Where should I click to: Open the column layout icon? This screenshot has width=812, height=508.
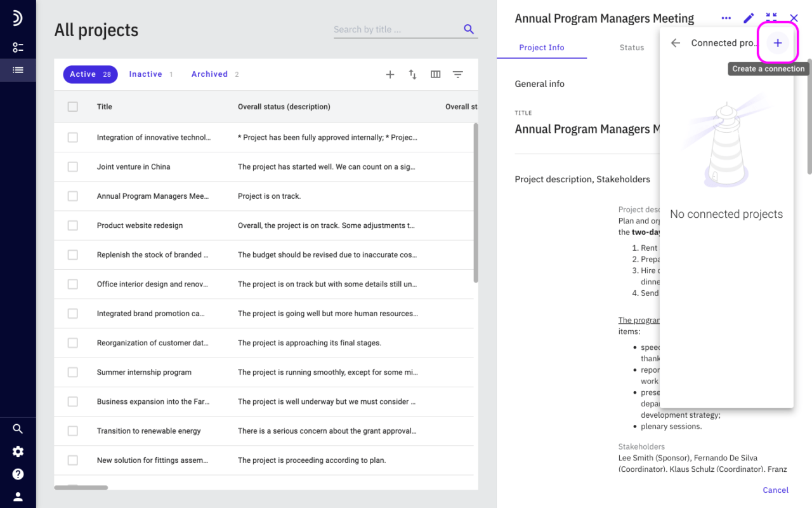pos(435,74)
